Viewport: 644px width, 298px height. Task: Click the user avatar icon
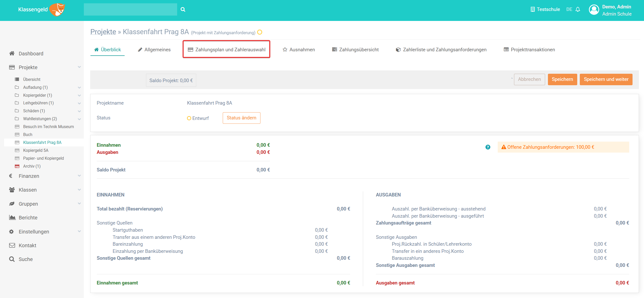click(594, 10)
